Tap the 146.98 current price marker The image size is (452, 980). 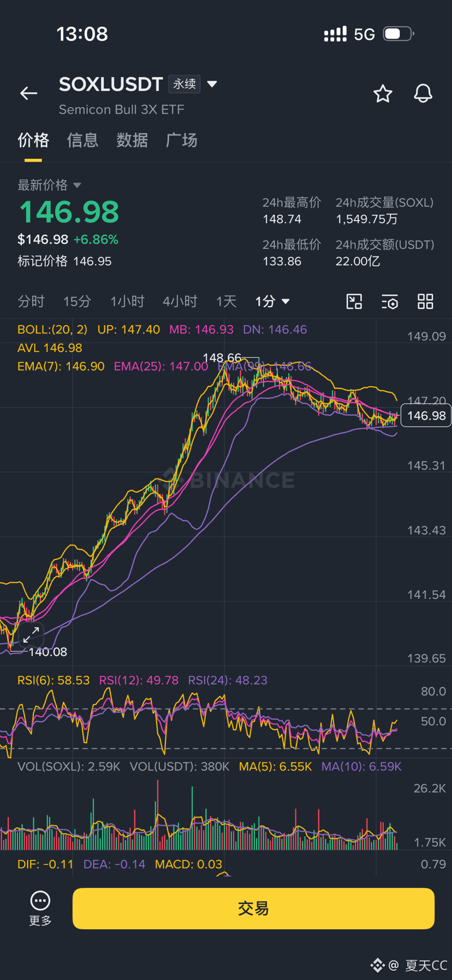426,416
